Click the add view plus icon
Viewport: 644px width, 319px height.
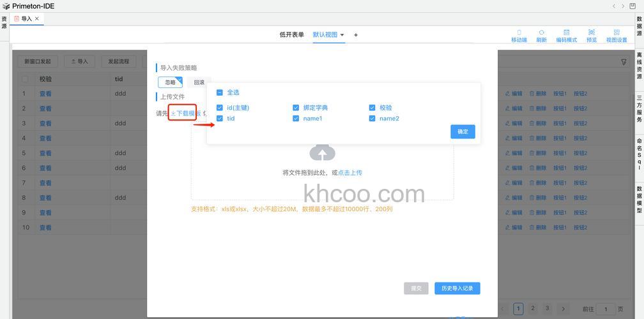pos(356,35)
